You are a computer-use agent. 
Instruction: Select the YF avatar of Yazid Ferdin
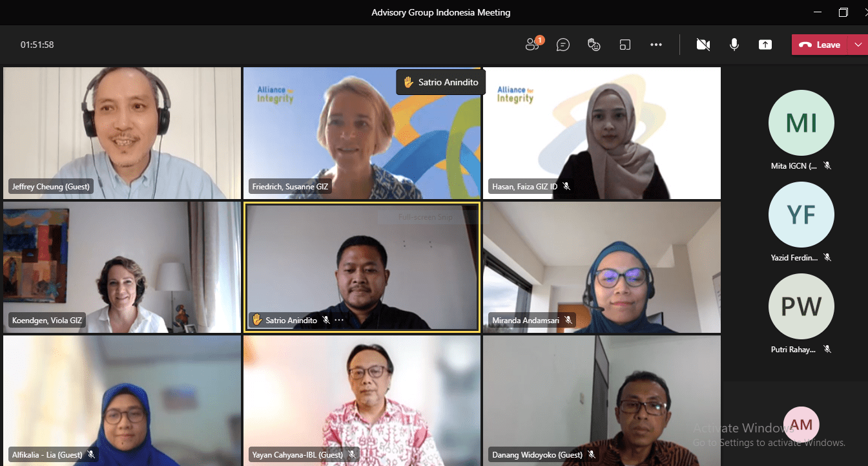point(801,215)
